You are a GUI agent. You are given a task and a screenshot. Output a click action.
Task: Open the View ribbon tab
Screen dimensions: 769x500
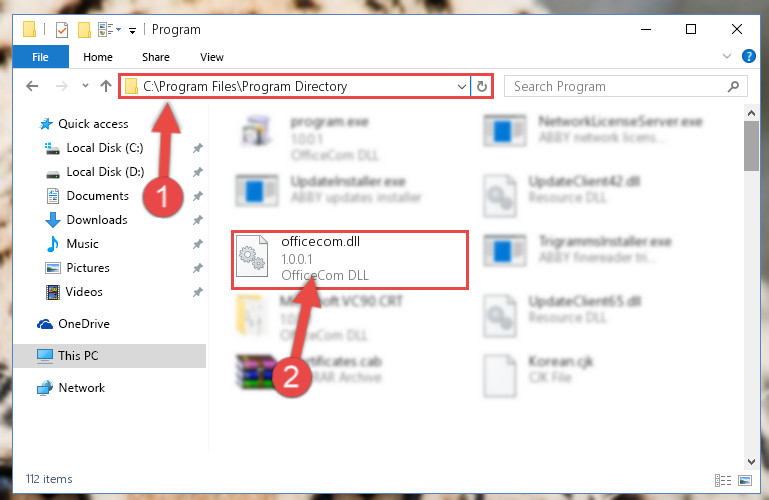click(x=212, y=57)
